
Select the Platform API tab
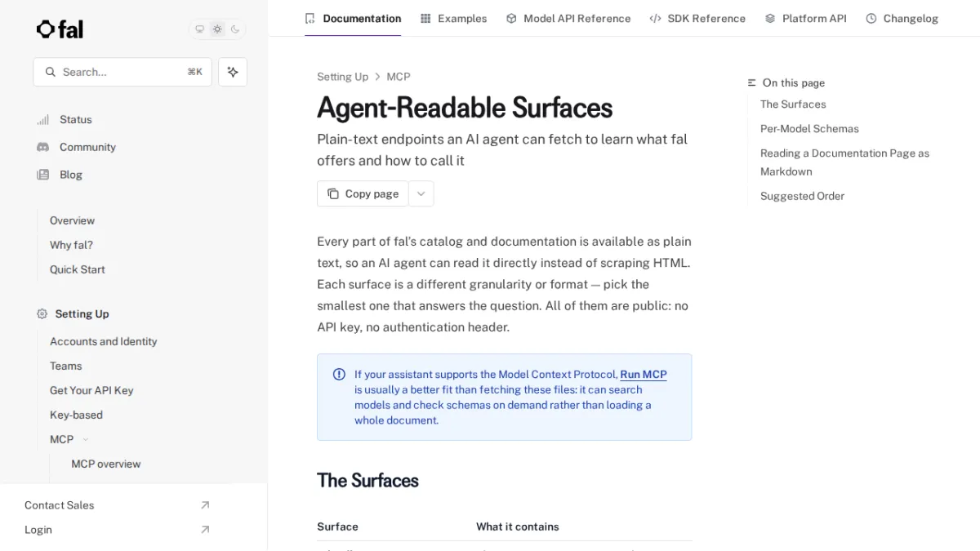coord(805,18)
